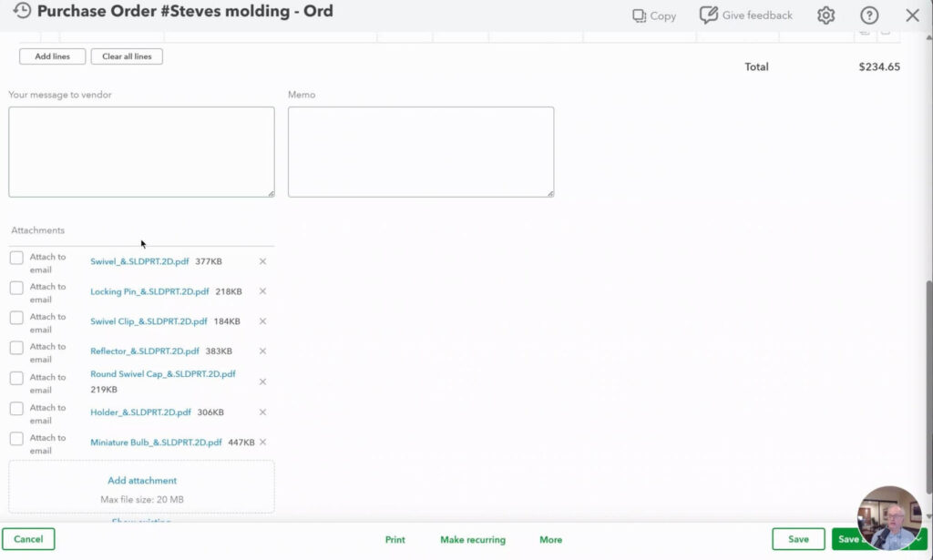Remove the Reflector attachment

pyautogui.click(x=262, y=351)
